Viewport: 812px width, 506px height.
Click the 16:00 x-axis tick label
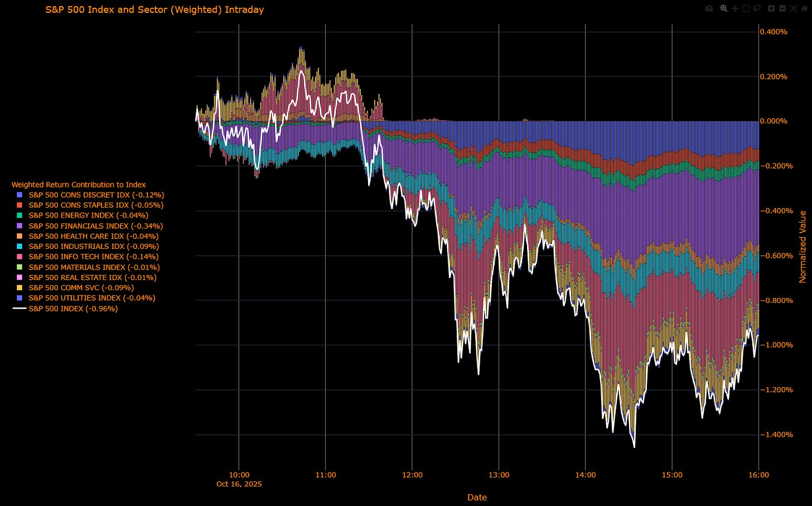(x=758, y=475)
